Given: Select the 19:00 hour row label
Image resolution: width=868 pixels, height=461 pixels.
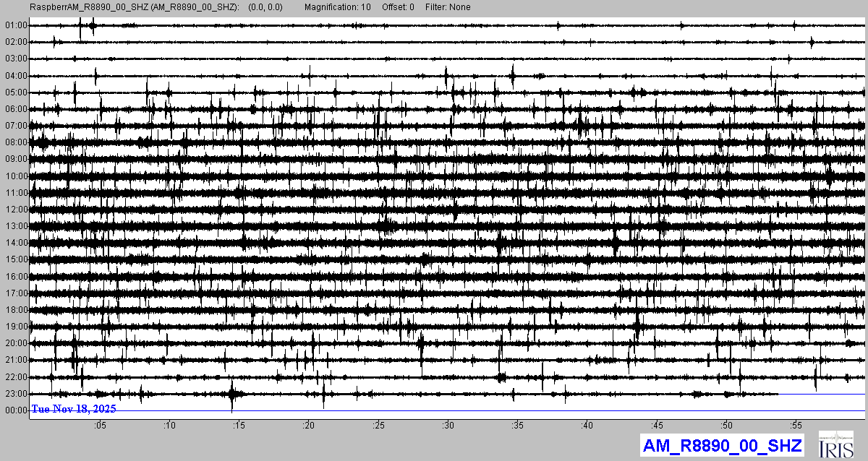Looking at the screenshot, I should (15, 327).
